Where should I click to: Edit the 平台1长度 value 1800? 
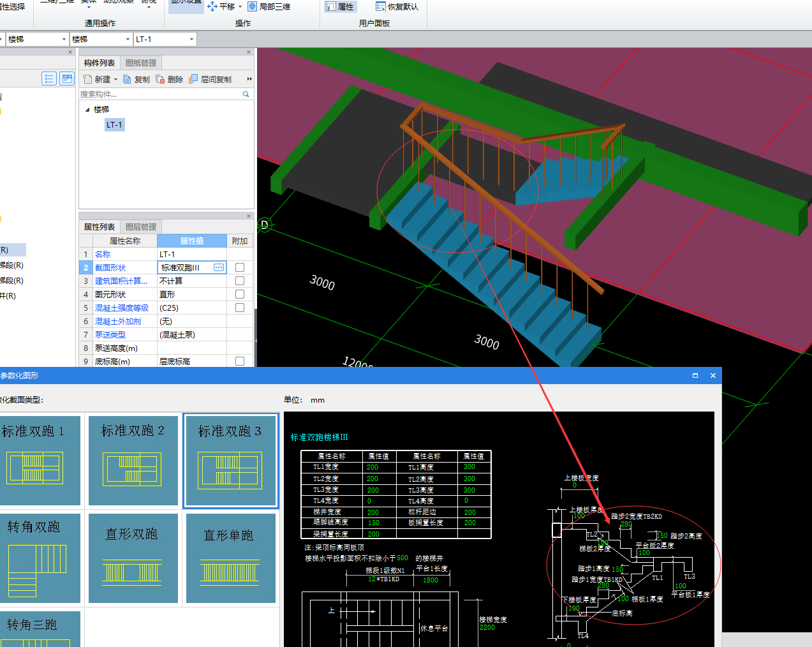coord(431,580)
